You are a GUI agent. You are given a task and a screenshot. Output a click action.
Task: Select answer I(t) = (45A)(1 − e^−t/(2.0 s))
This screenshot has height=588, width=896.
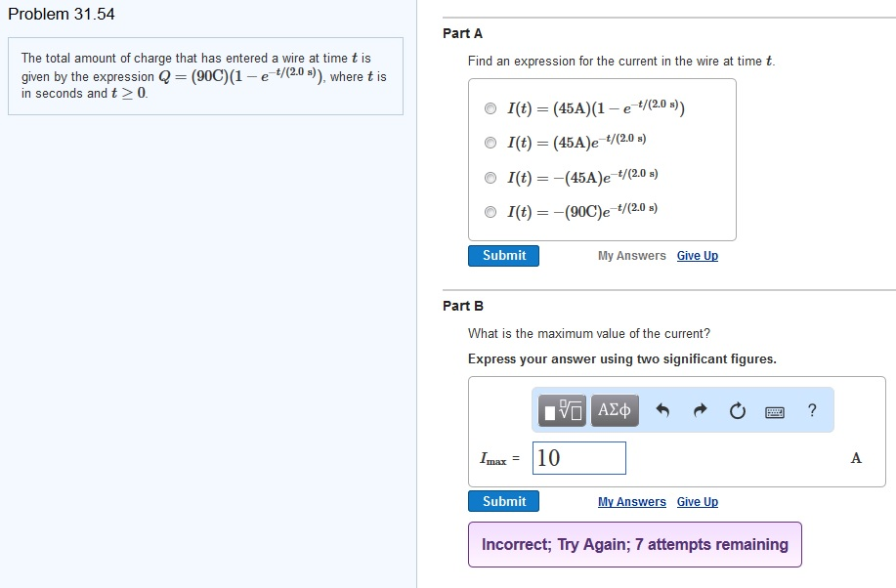(x=491, y=108)
